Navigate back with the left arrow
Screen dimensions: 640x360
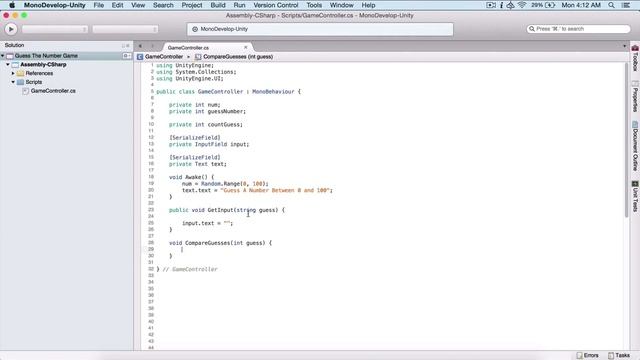click(140, 46)
